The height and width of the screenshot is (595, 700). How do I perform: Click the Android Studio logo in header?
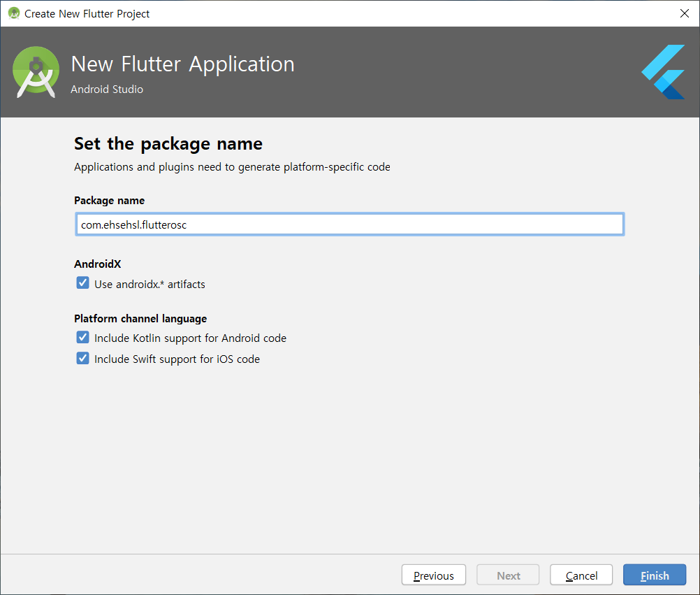(36, 72)
